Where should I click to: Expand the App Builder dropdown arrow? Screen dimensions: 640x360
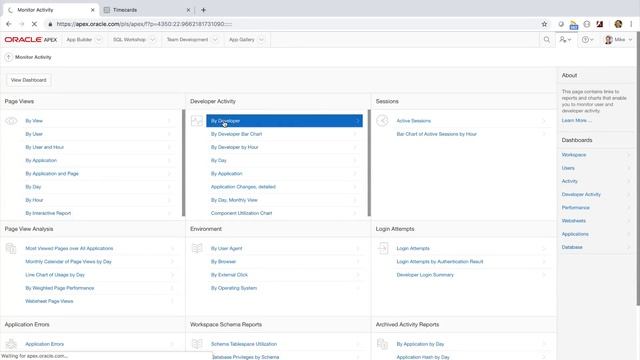[98, 40]
